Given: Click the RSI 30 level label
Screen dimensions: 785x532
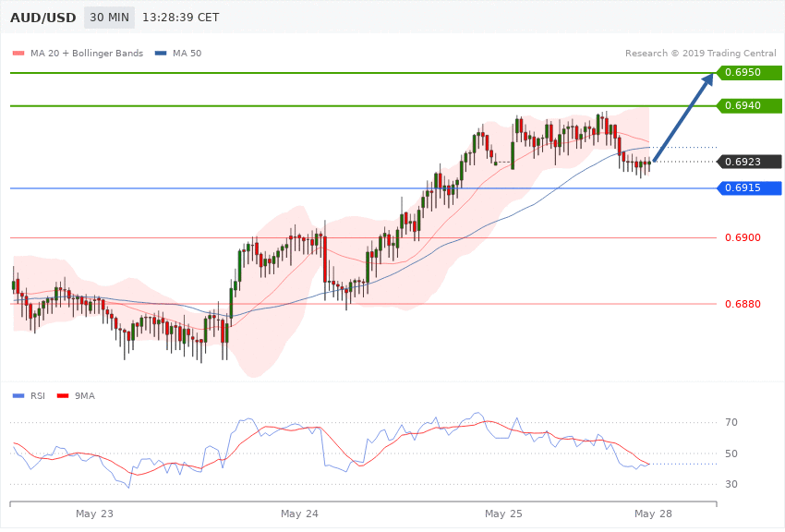Looking at the screenshot, I should [x=731, y=485].
